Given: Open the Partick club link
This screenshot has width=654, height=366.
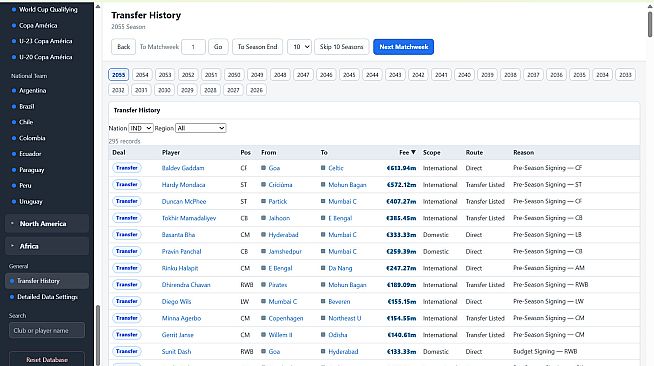Looking at the screenshot, I should [278, 201].
